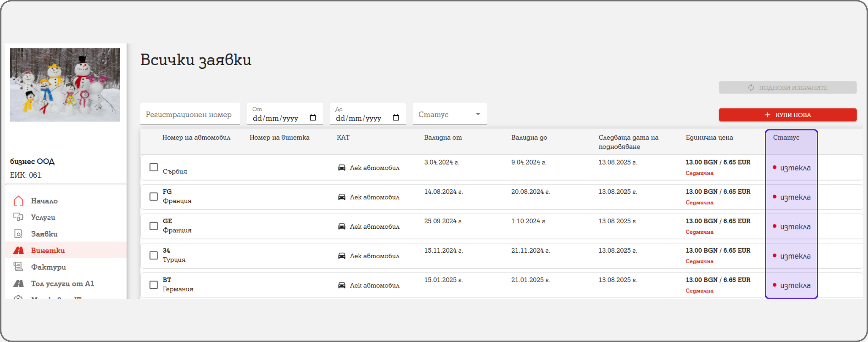Check the box for BT Германия row
The height and width of the screenshot is (342, 868).
click(x=154, y=285)
